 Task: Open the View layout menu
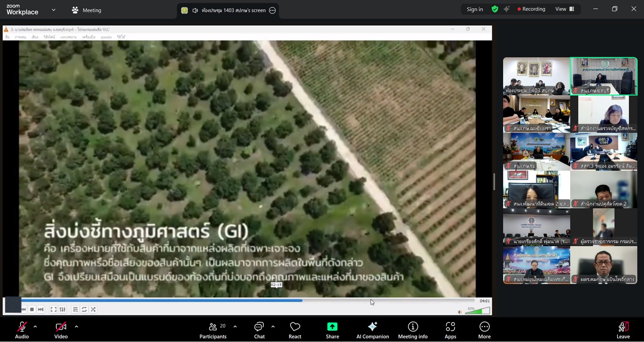(x=564, y=9)
